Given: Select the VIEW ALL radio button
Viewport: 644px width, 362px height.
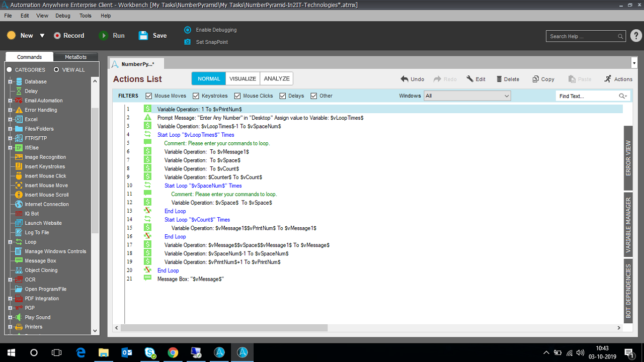Looking at the screenshot, I should 56,69.
